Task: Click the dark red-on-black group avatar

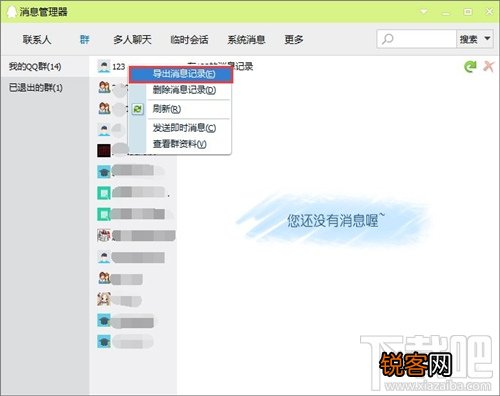Action: [x=104, y=151]
